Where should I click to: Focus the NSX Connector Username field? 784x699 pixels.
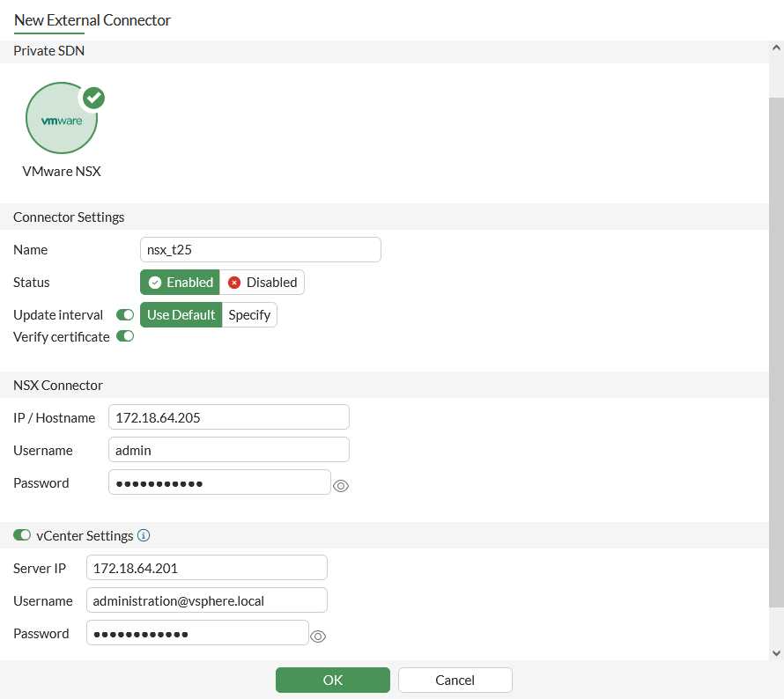228,450
